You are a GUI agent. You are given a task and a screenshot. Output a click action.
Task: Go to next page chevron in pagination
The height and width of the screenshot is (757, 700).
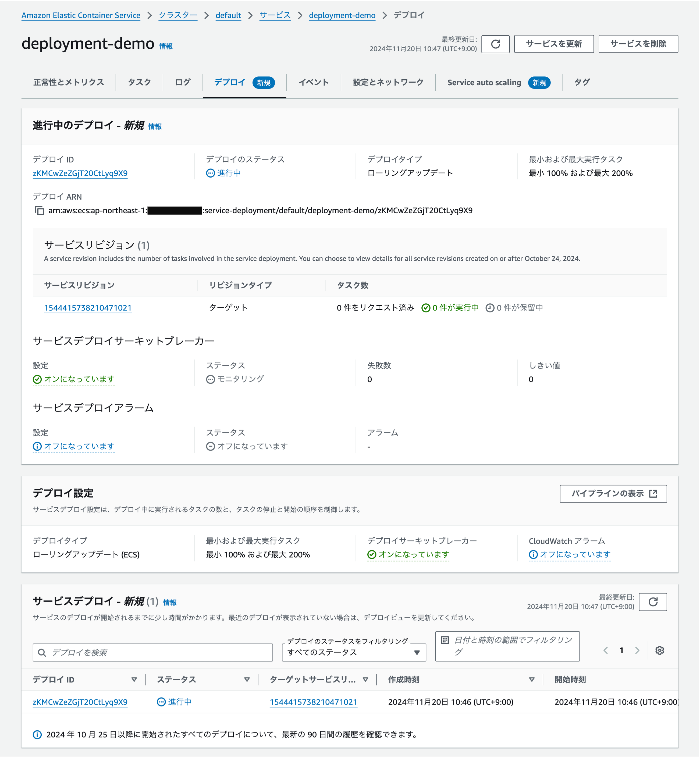637,650
